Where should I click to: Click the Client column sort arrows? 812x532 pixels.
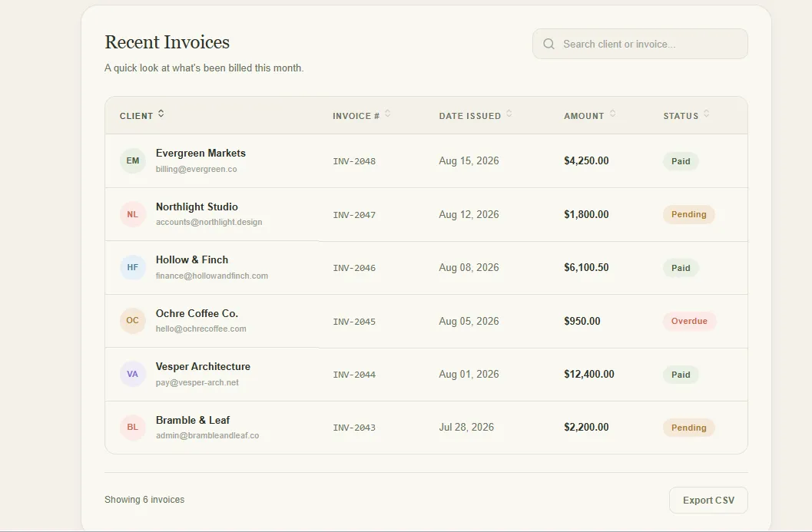[161, 114]
